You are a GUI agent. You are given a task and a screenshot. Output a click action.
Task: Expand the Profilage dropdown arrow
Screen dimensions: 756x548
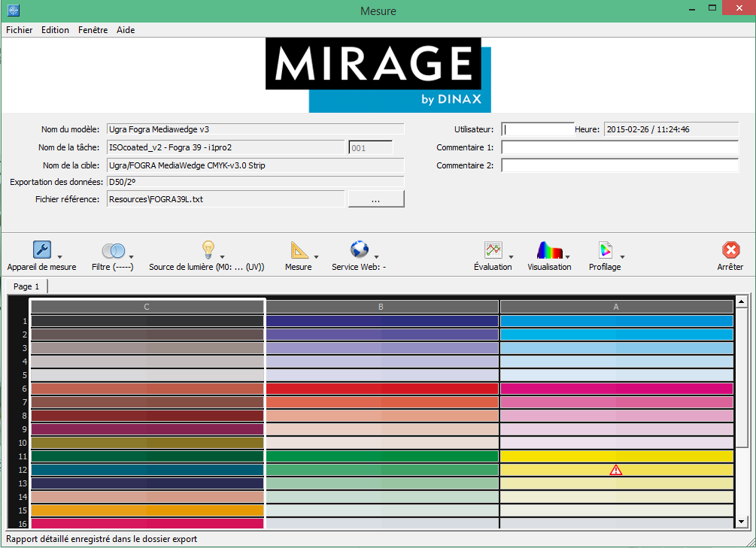622,257
